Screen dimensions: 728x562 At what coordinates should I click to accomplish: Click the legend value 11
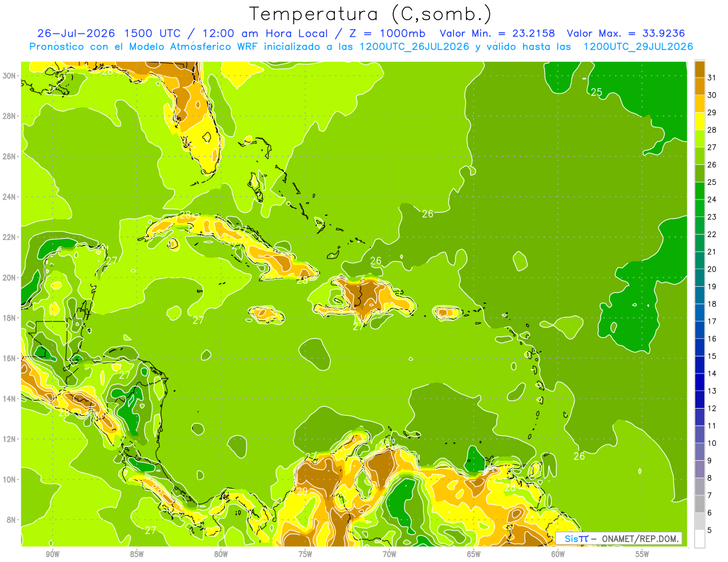click(x=712, y=426)
